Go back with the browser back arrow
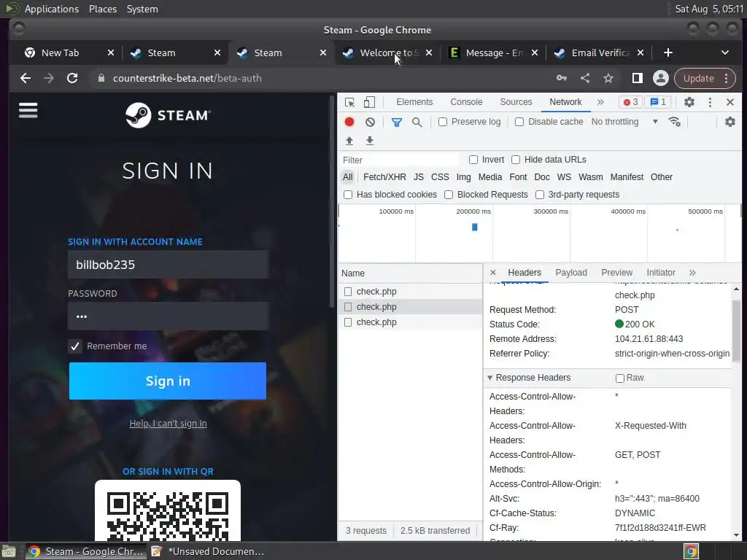 [x=26, y=78]
